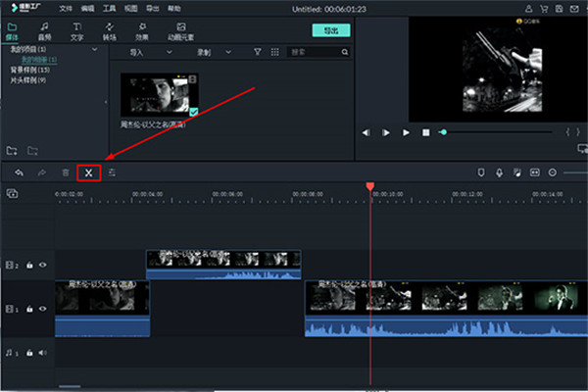Toggle visibility eye on video track 2
This screenshot has height=392, width=588.
42,265
